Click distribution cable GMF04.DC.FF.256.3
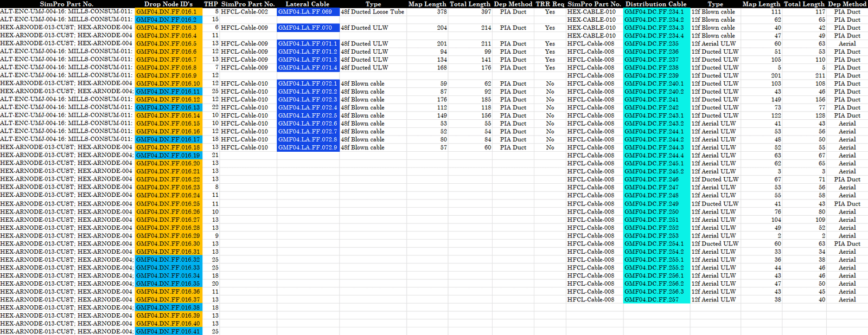This screenshot has width=868, height=335. click(x=656, y=292)
